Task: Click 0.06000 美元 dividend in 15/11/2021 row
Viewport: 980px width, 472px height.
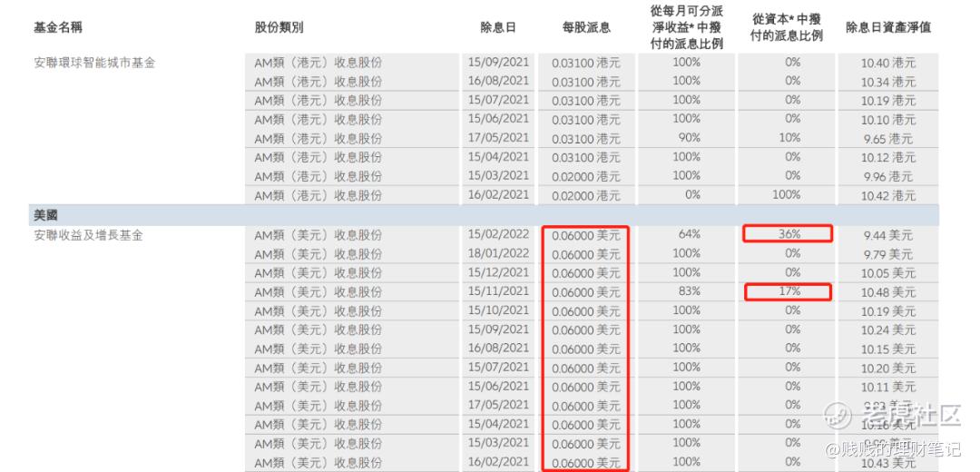Action: click(586, 292)
